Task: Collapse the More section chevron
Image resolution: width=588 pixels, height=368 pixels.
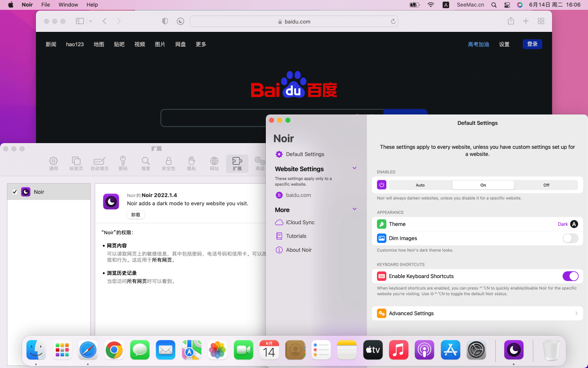Action: tap(354, 209)
